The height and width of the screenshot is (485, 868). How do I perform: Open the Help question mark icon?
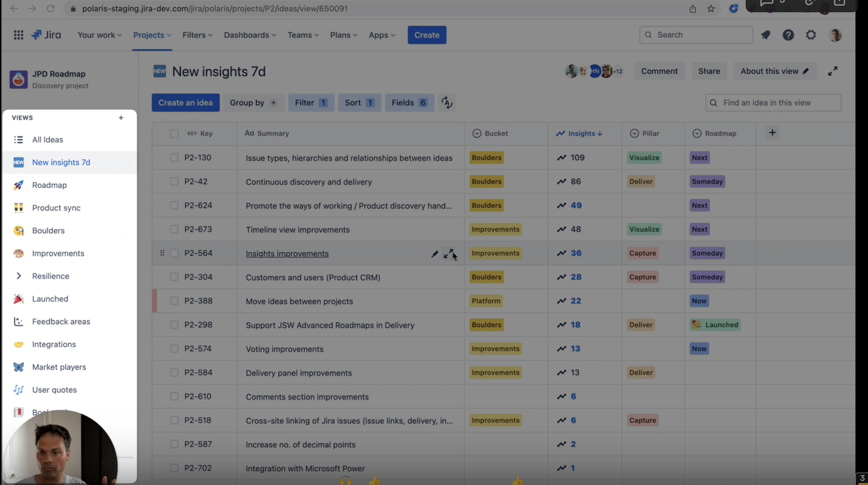789,35
